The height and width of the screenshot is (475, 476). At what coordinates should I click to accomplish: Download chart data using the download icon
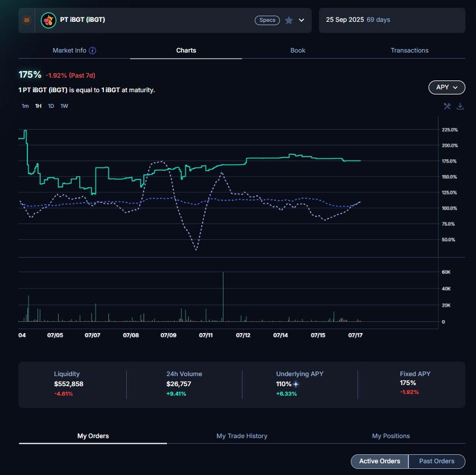[x=460, y=106]
